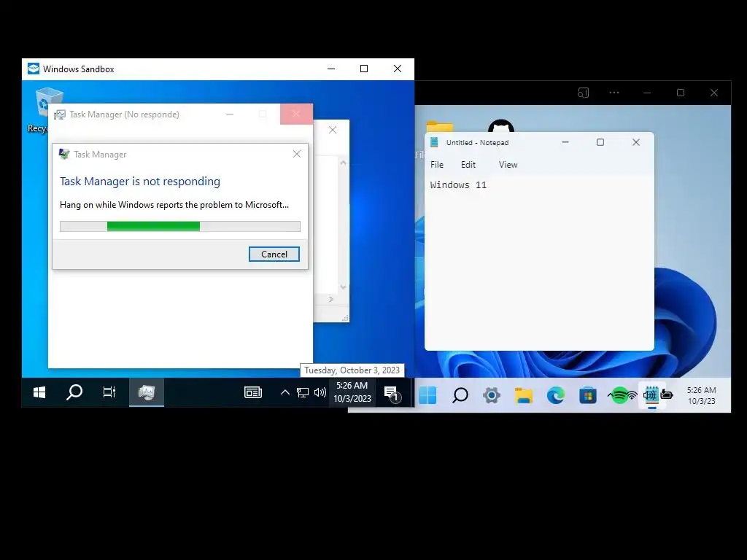
Task: Minimize the Windows Sandbox window
Action: 331,69
